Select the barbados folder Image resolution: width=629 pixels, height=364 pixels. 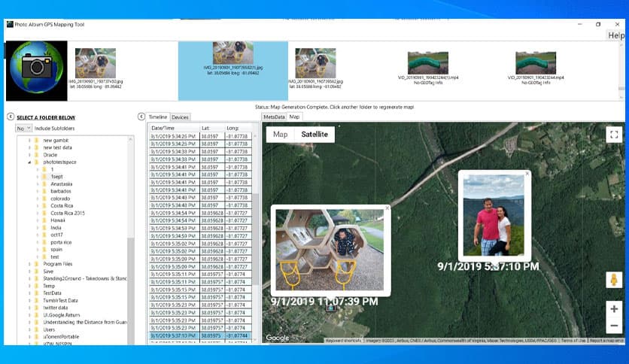61,191
